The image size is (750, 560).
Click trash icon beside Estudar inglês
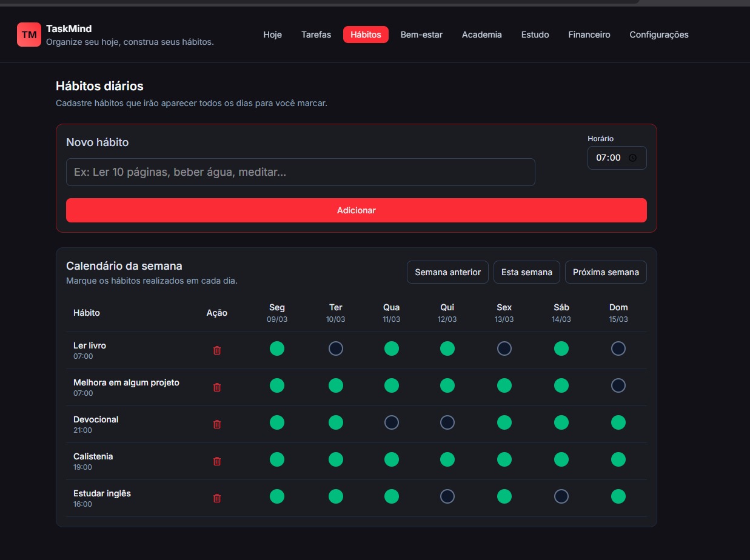point(217,498)
